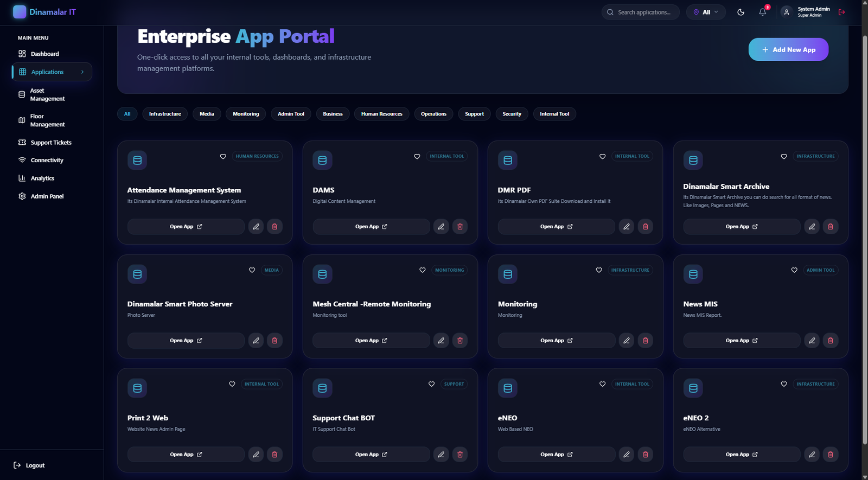Click Add New App button
Viewport: 868px width, 480px height.
click(x=788, y=49)
